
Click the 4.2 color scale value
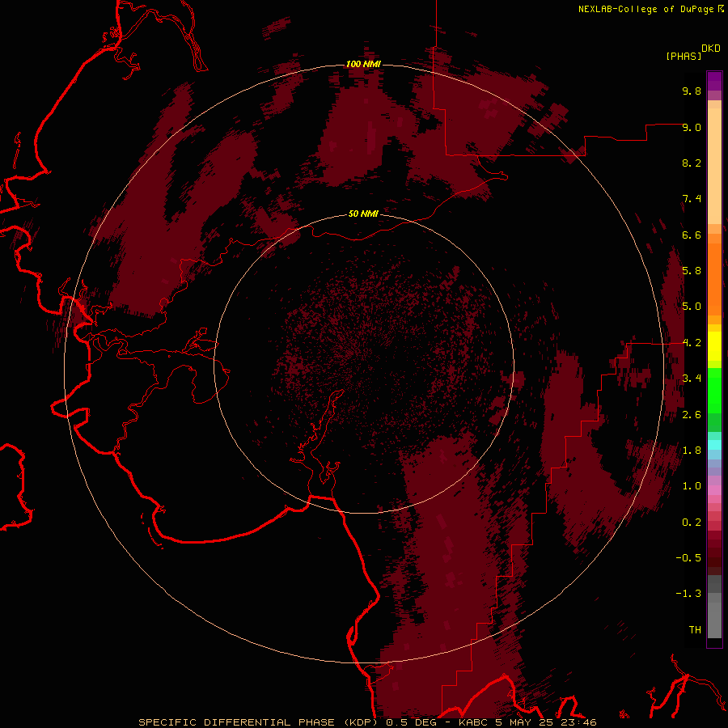(x=692, y=343)
